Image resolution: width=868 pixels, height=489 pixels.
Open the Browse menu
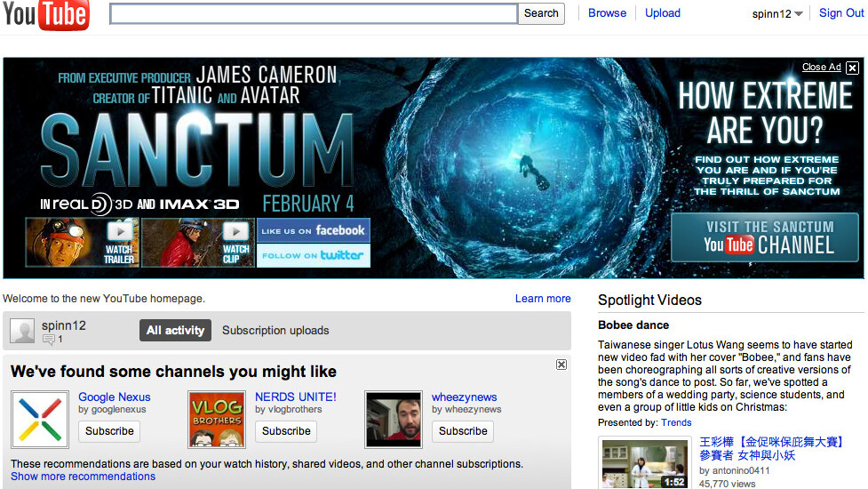[x=607, y=13]
